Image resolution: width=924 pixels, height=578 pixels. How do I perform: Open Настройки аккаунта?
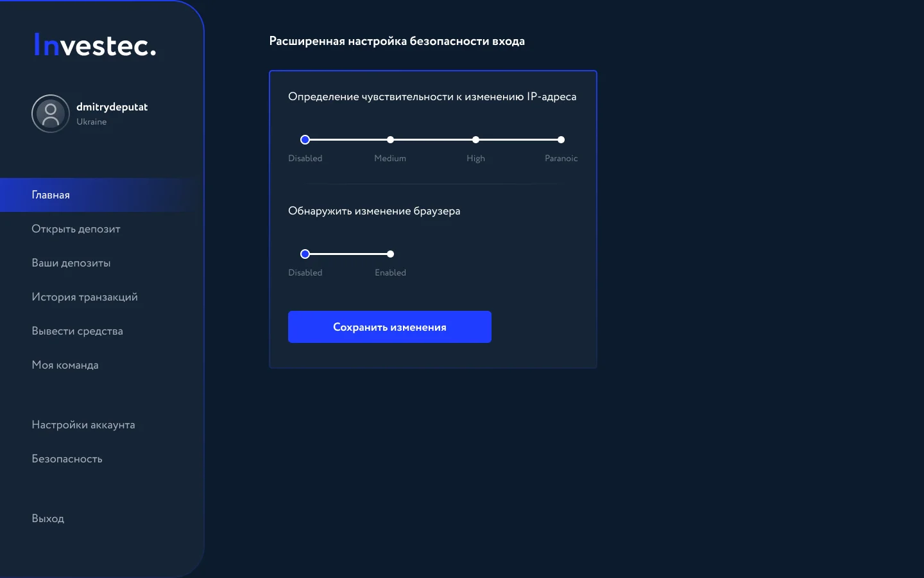pos(83,425)
